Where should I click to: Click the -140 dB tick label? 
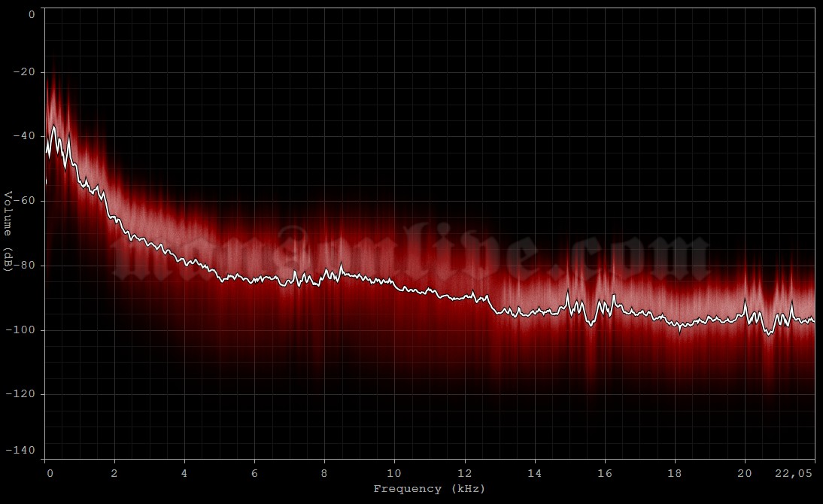pyautogui.click(x=22, y=451)
